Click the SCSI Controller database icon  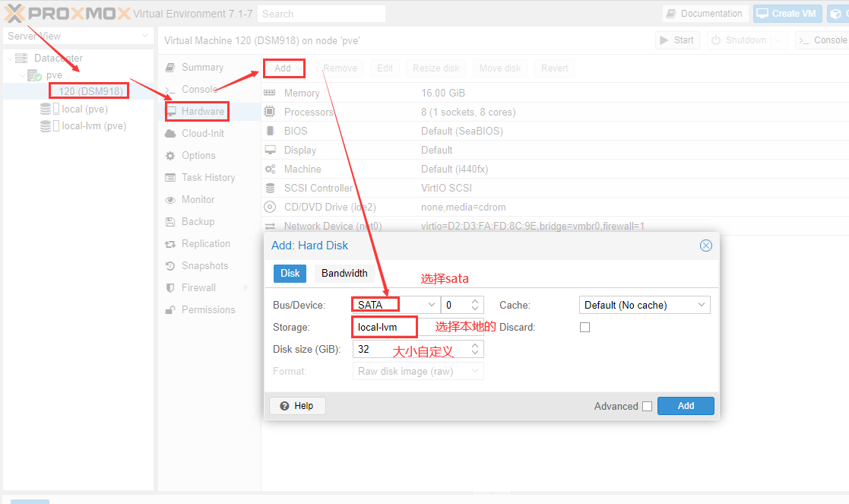(270, 188)
